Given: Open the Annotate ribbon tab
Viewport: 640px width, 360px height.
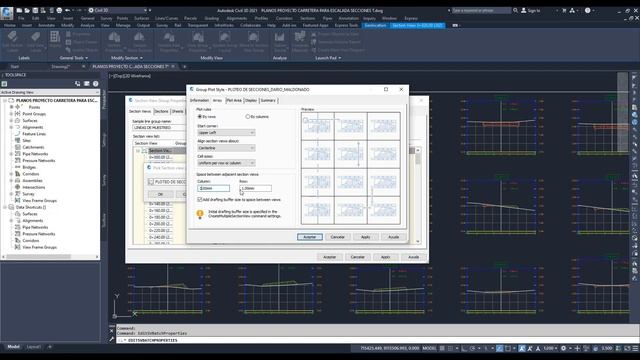Looking at the screenshot, I should (46, 25).
